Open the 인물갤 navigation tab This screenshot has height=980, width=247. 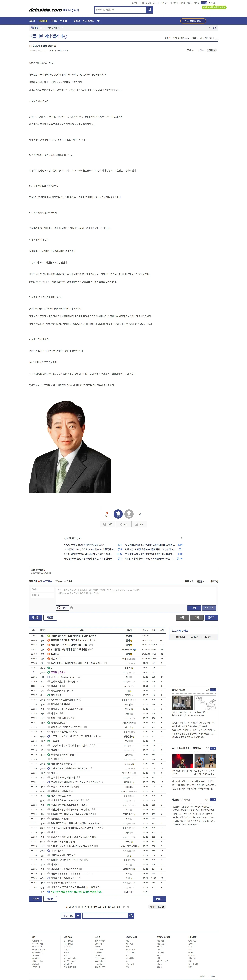[63, 21]
